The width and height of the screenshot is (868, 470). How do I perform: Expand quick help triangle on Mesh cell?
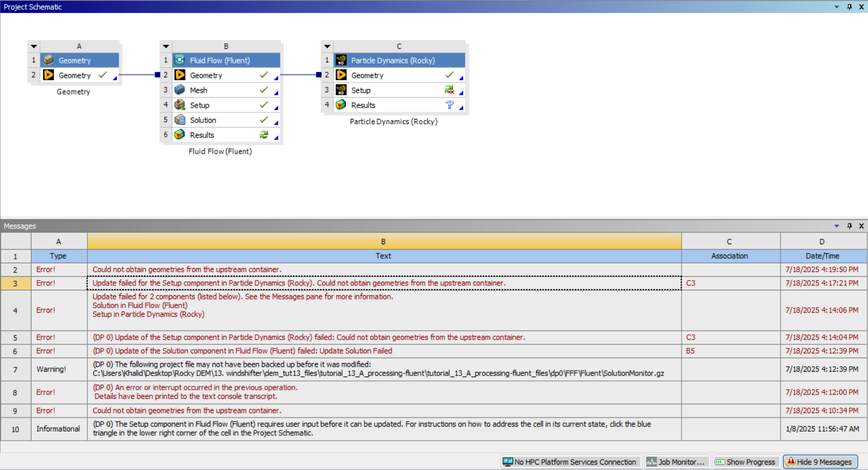(277, 93)
